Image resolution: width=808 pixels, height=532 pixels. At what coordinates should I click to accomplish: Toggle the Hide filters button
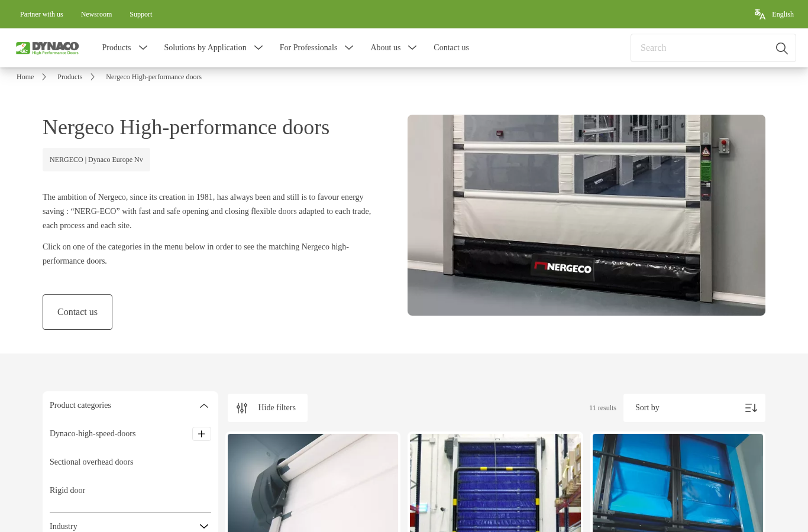pyautogui.click(x=267, y=408)
